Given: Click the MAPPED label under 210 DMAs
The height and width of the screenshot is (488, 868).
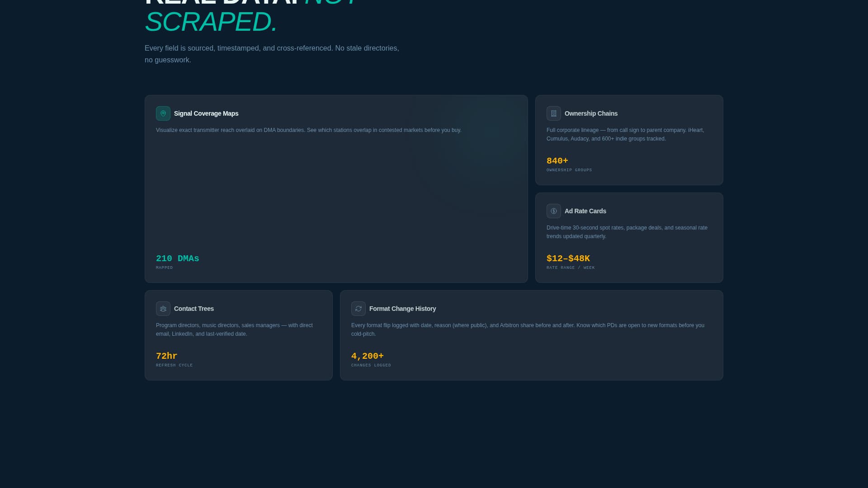Looking at the screenshot, I should 165,268.
